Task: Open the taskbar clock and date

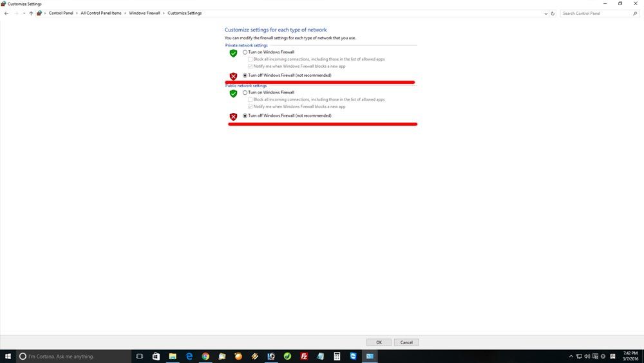Action: [630, 356]
